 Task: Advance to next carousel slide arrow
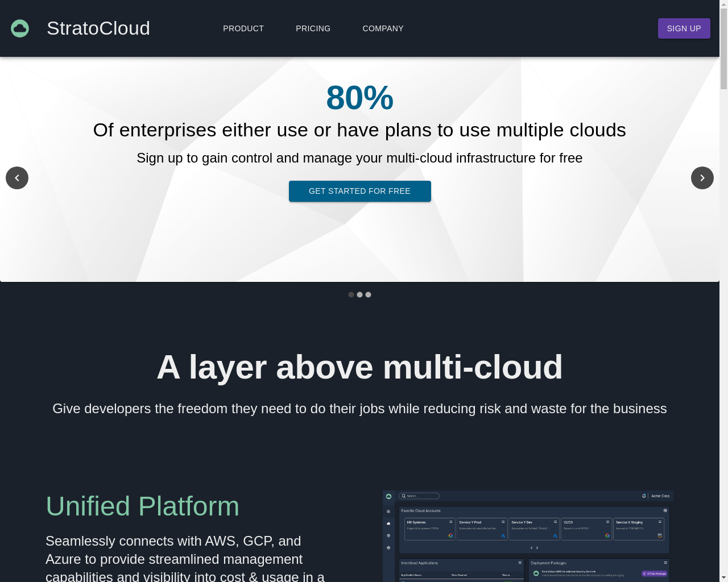(x=702, y=178)
